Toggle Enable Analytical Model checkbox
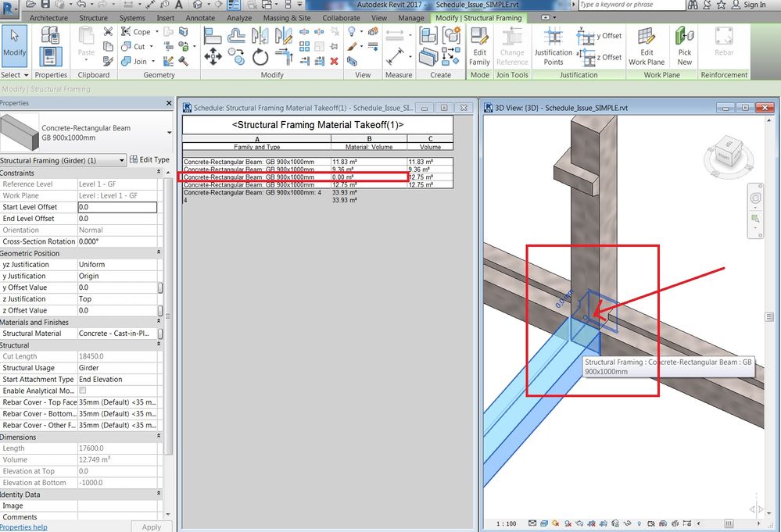This screenshot has width=781, height=532. tap(83, 391)
